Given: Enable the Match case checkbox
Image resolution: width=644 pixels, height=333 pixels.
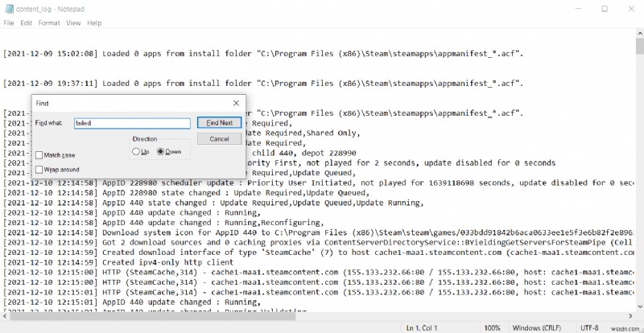Looking at the screenshot, I should click(39, 155).
